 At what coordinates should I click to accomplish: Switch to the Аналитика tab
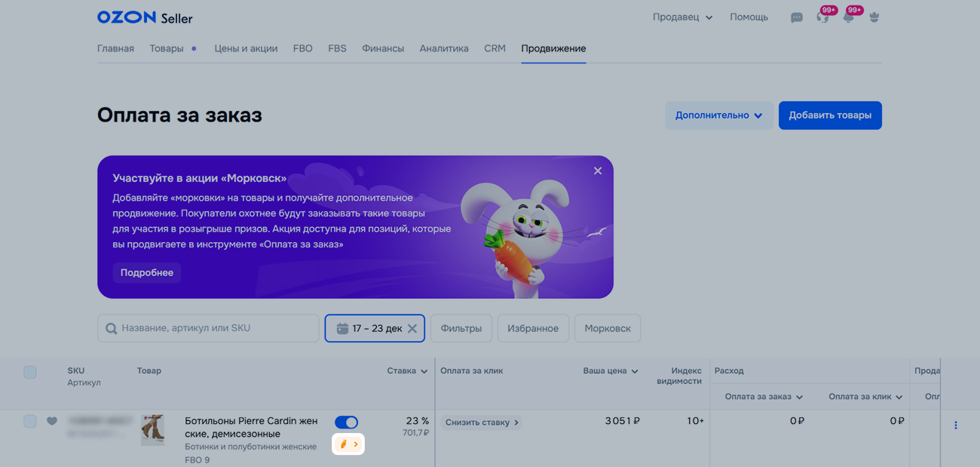click(444, 48)
